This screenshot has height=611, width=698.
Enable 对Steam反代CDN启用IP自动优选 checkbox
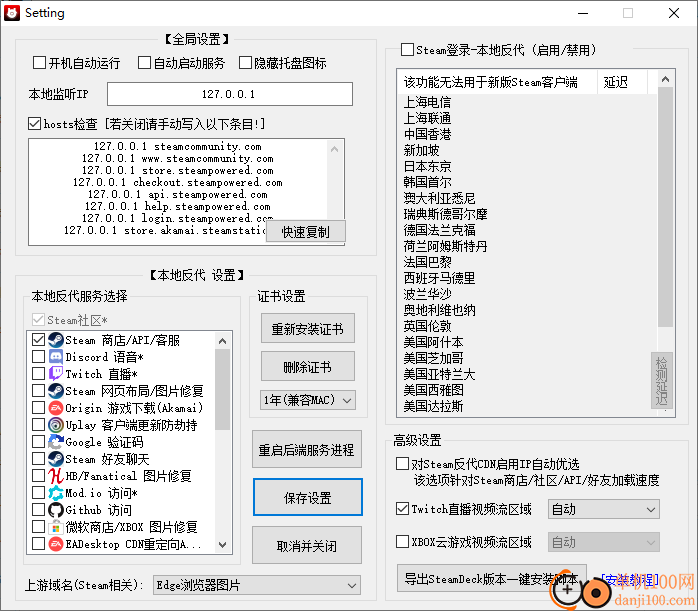click(402, 464)
